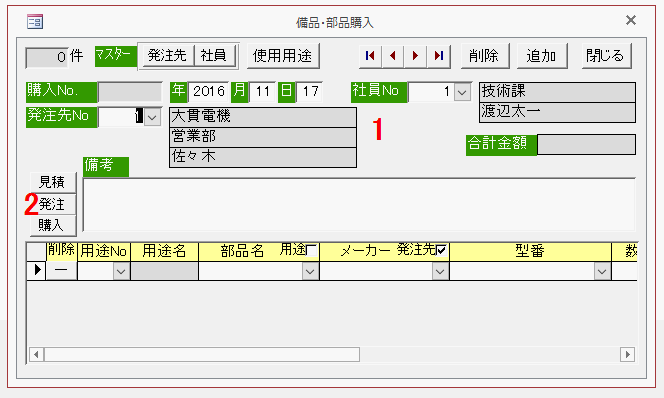The width and height of the screenshot is (664, 398).
Task: Click the 閉じる button
Action: [606, 56]
